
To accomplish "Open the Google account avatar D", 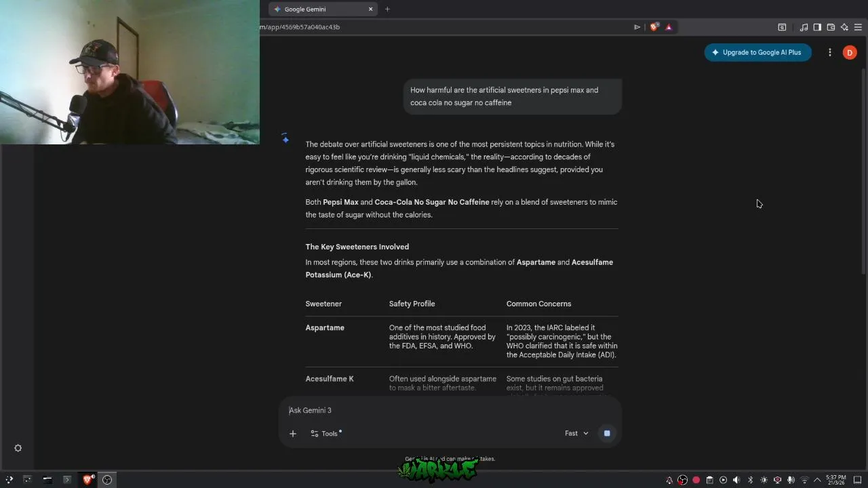I will pyautogui.click(x=850, y=52).
